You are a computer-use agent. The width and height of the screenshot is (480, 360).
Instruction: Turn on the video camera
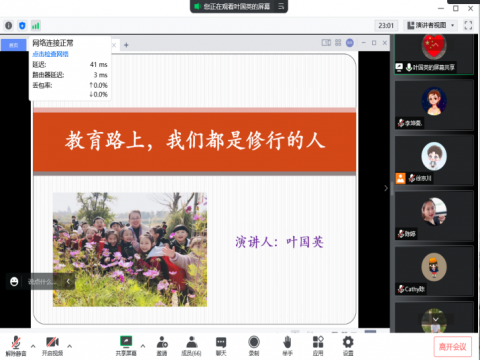tap(52, 346)
